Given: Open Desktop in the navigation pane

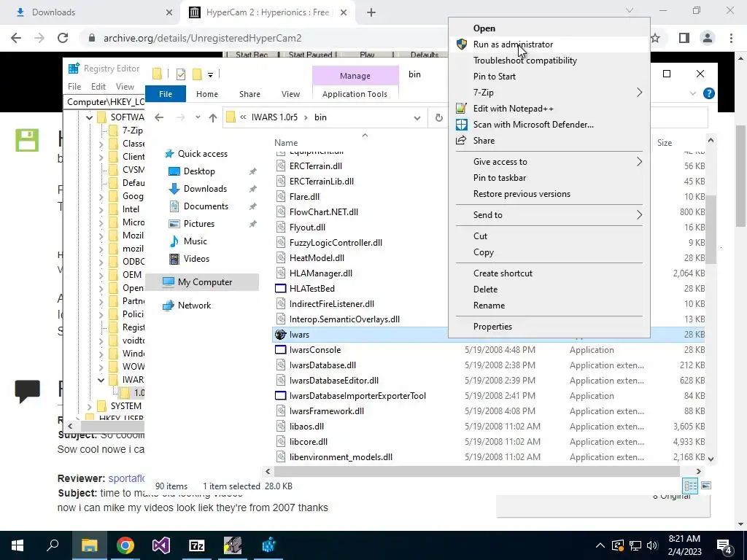Looking at the screenshot, I should pos(199,171).
